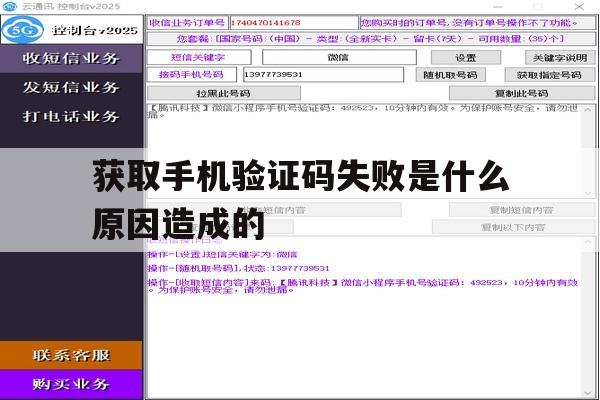Click log line 操作-[随机取号码] 状态
This screenshot has width=600, height=400.
pos(238,268)
